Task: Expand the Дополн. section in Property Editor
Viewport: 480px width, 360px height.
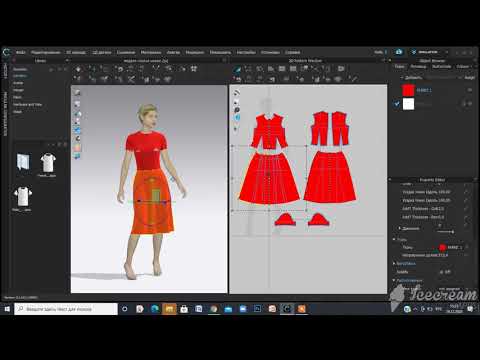Action: point(409,228)
